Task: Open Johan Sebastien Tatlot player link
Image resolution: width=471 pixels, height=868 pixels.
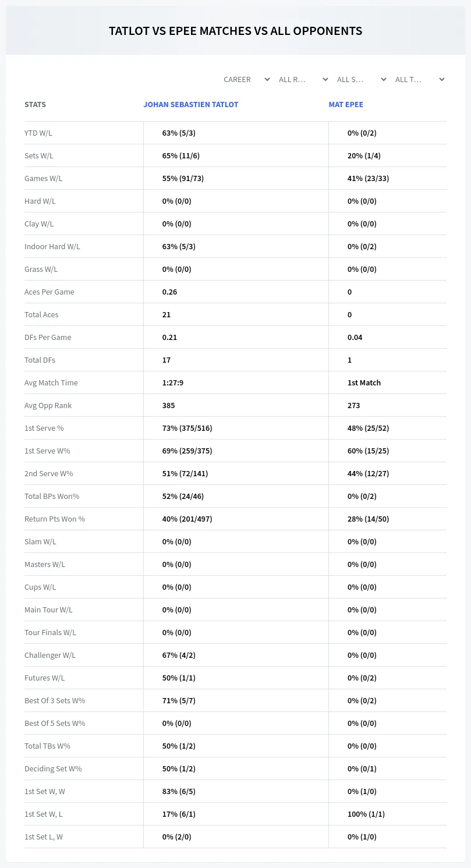Action: tap(191, 105)
